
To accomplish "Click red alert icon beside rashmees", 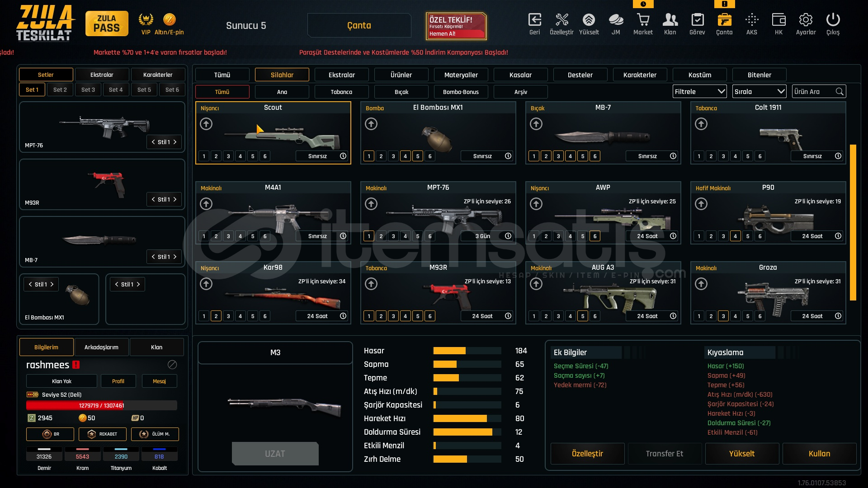I will click(76, 365).
